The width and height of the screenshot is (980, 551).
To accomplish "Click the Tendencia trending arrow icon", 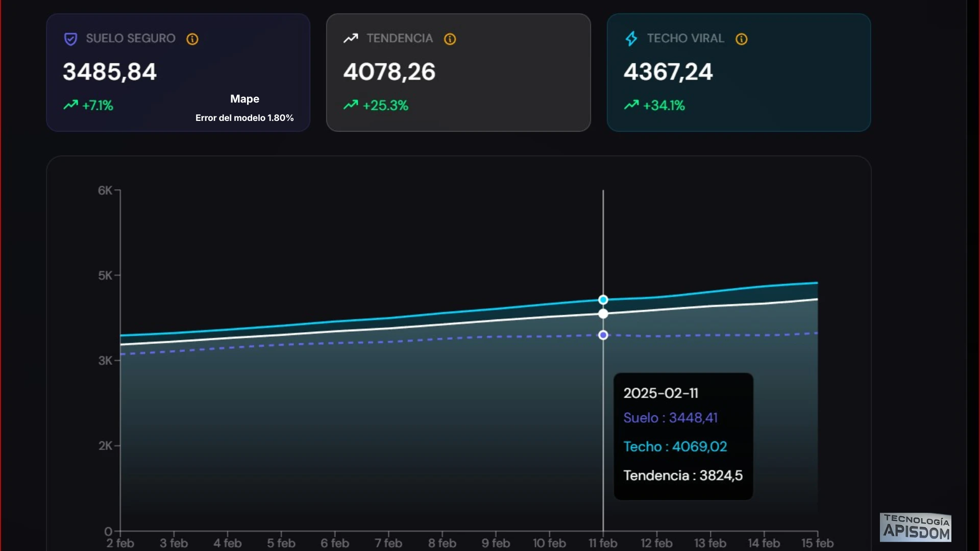I will tap(351, 38).
